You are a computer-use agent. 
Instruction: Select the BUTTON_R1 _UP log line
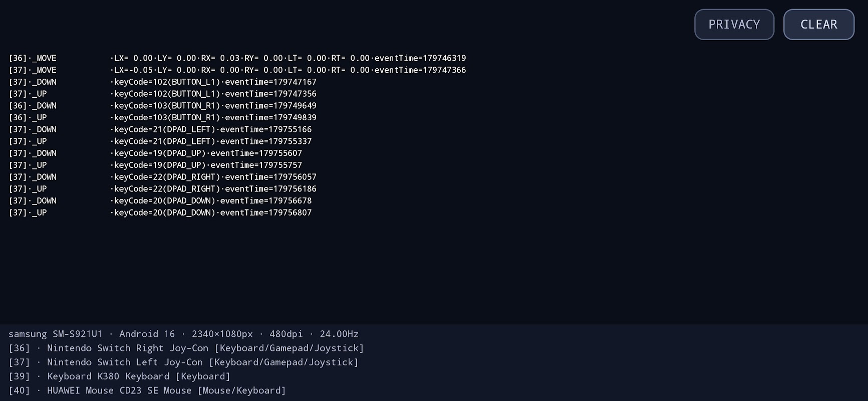[x=163, y=117]
